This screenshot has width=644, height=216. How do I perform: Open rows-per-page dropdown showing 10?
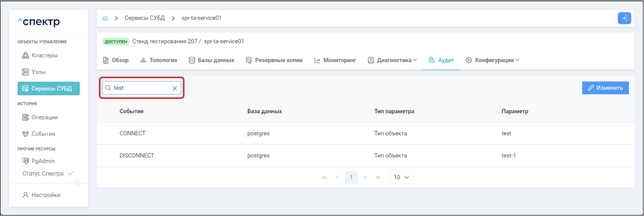coord(402,178)
